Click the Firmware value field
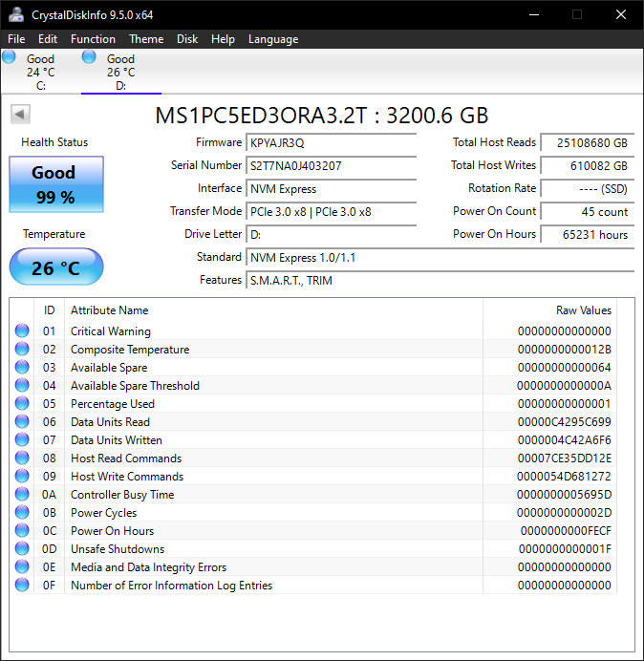The image size is (644, 661). tap(332, 142)
